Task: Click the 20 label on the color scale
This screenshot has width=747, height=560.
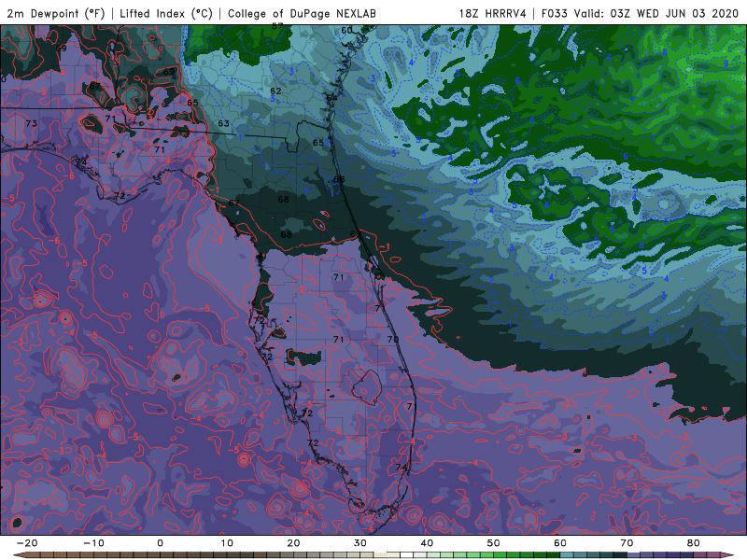Action: [x=293, y=543]
